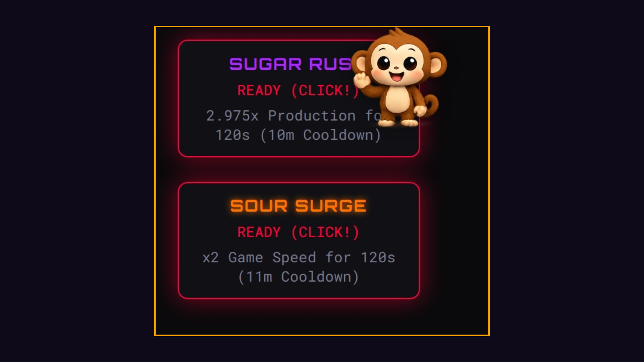Screen dimensions: 644x362
Task: Click the (11m Cooldown) line
Action: 298,277
